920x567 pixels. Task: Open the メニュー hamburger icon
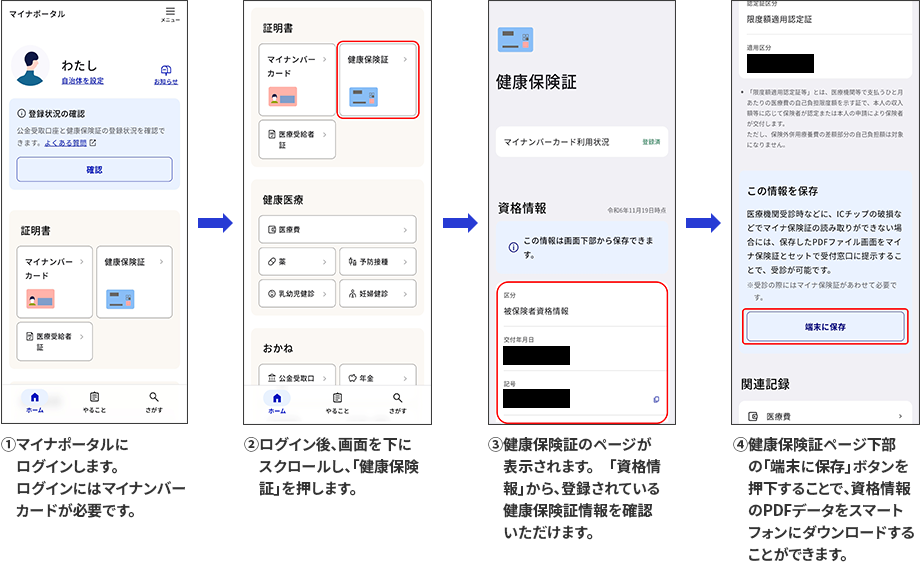[x=170, y=14]
